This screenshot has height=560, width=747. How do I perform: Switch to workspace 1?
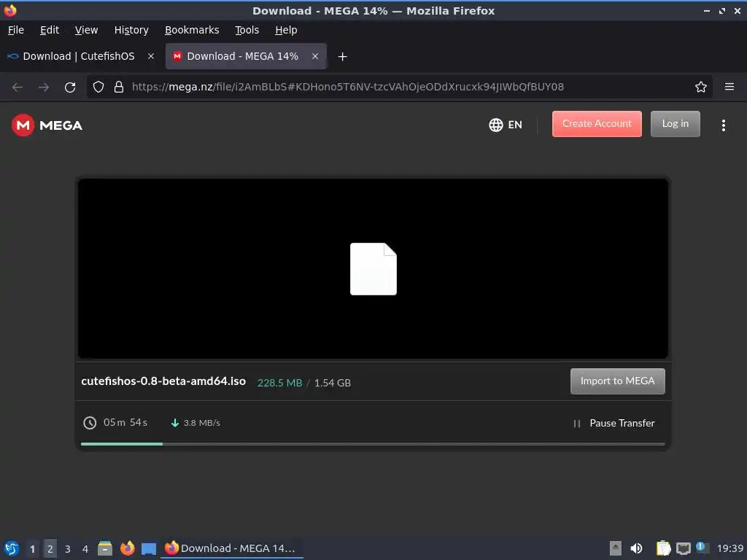point(32,549)
